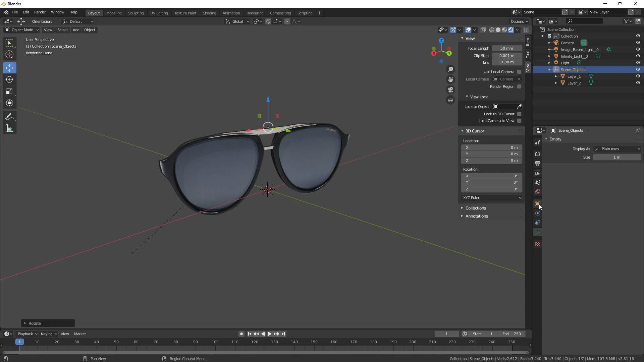This screenshot has width=644, height=362.
Task: Select the Rotate tool in toolbar
Action: (9, 79)
